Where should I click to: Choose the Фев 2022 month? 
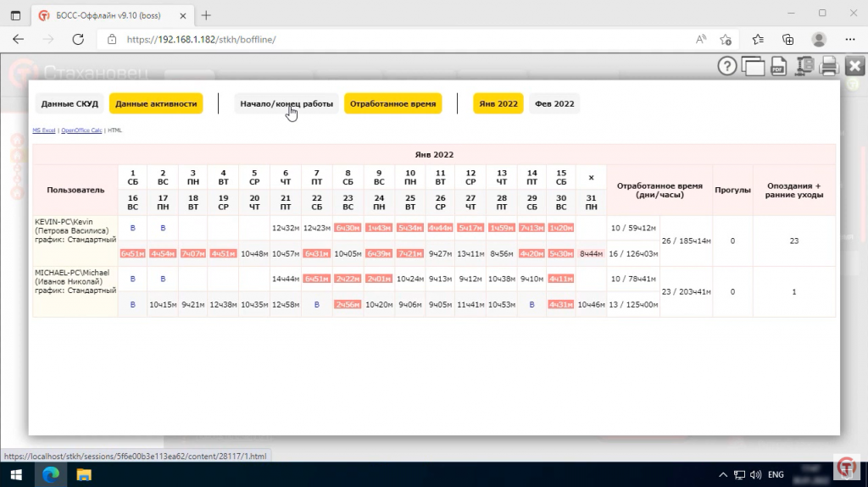pos(554,103)
